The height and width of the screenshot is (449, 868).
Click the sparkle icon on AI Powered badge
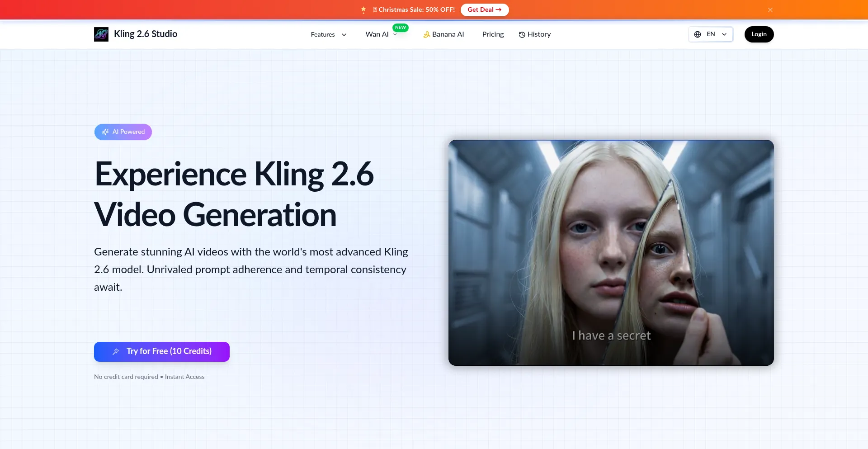(x=105, y=132)
